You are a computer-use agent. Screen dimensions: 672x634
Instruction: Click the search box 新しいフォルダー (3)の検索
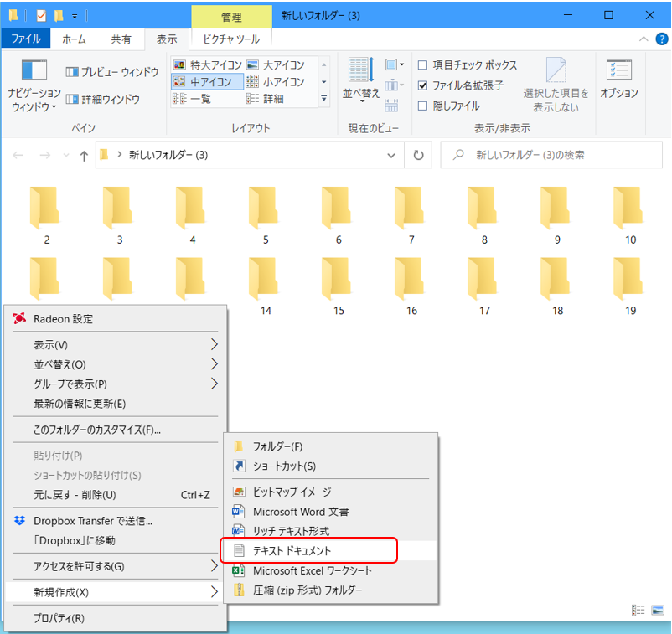tap(551, 155)
